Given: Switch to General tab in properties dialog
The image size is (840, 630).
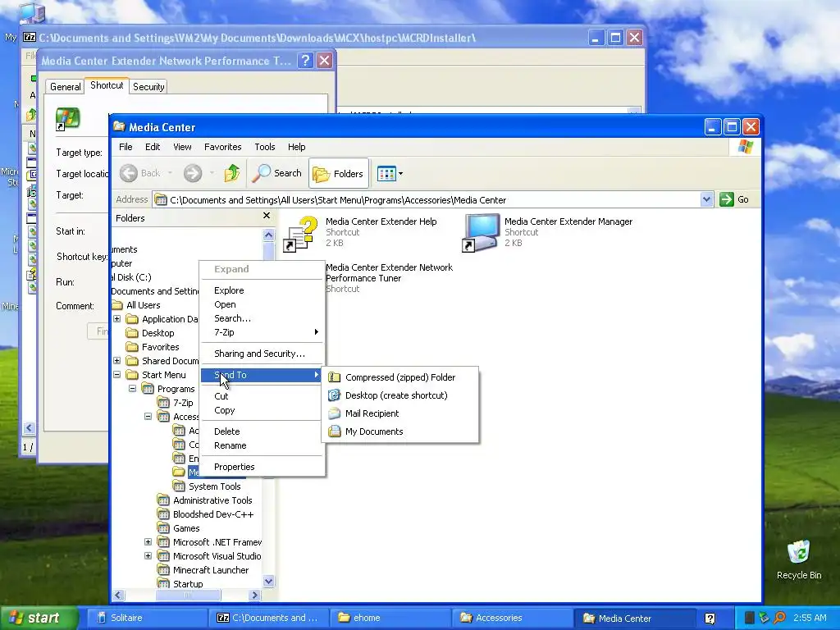Looking at the screenshot, I should (66, 87).
